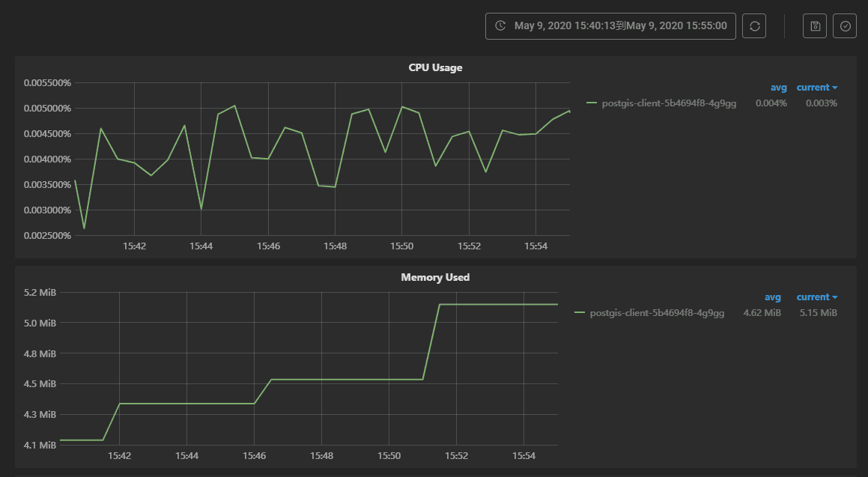The image size is (868, 477).
Task: Click 15:50 label on CPU Usage time axis
Action: (402, 246)
